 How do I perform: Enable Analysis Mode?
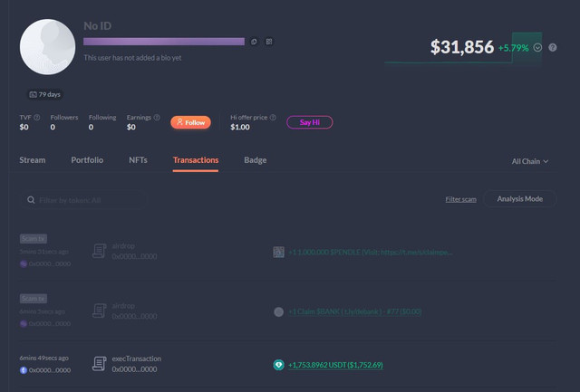pyautogui.click(x=519, y=199)
